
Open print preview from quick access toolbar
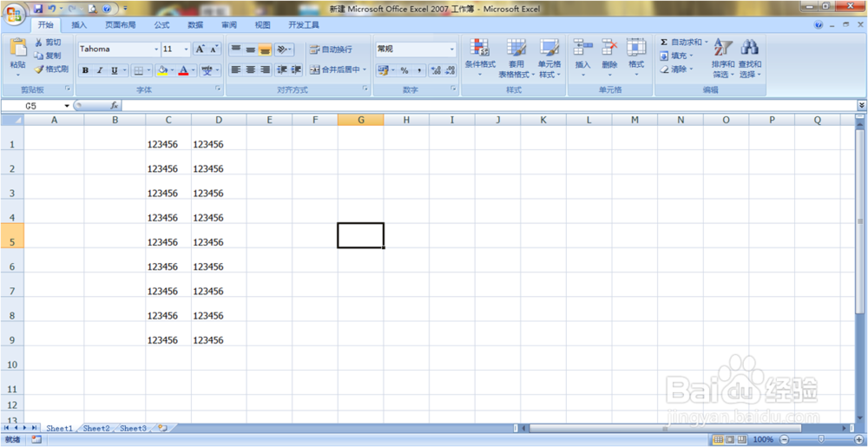point(92,9)
